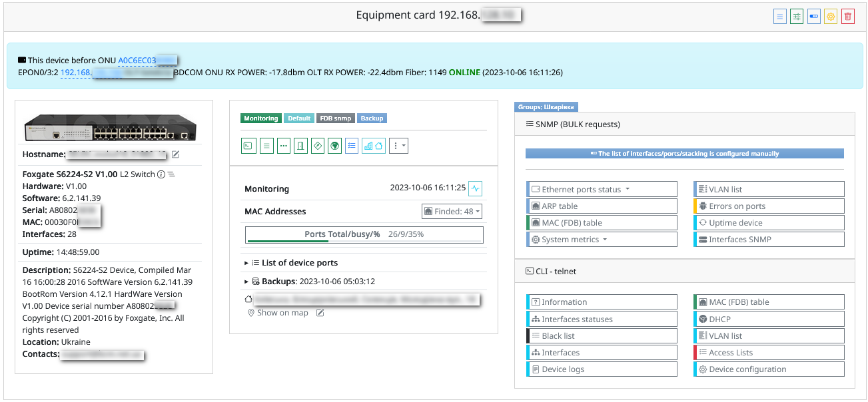Open the yellow gear settings icon
The width and height of the screenshot is (868, 402).
830,17
